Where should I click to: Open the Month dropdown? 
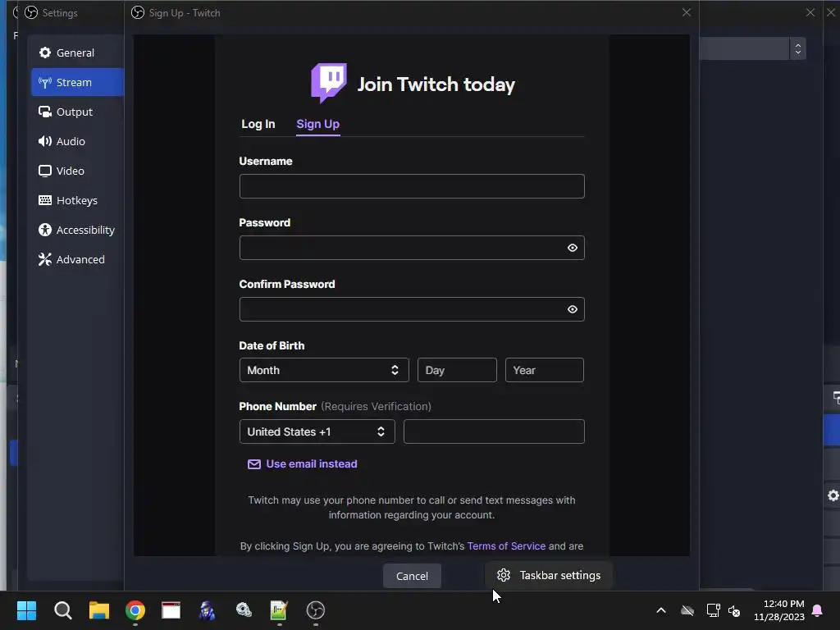coord(323,370)
